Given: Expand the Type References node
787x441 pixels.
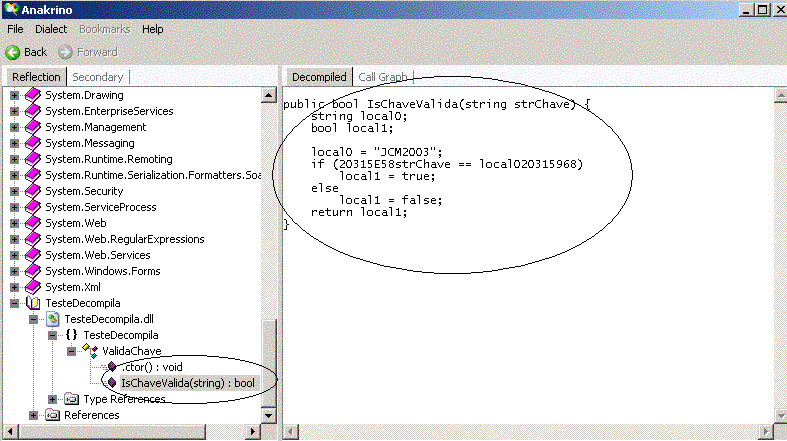Looking at the screenshot, I should point(52,399).
